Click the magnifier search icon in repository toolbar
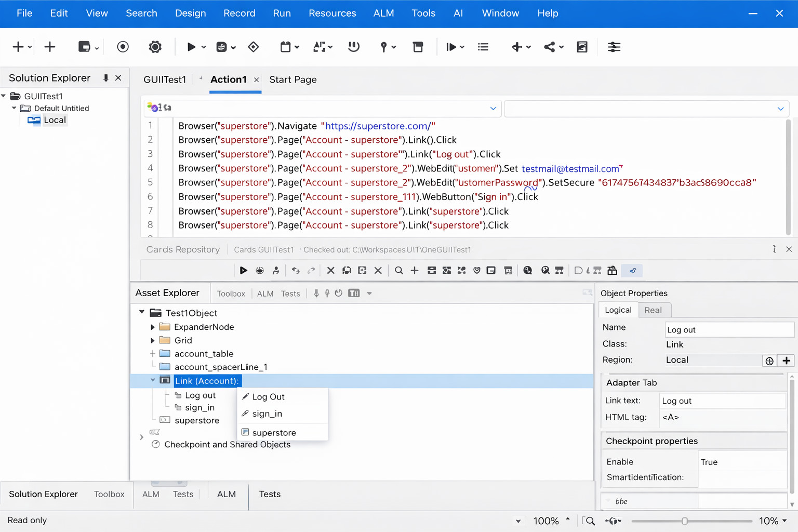This screenshot has height=532, width=798. (x=398, y=270)
